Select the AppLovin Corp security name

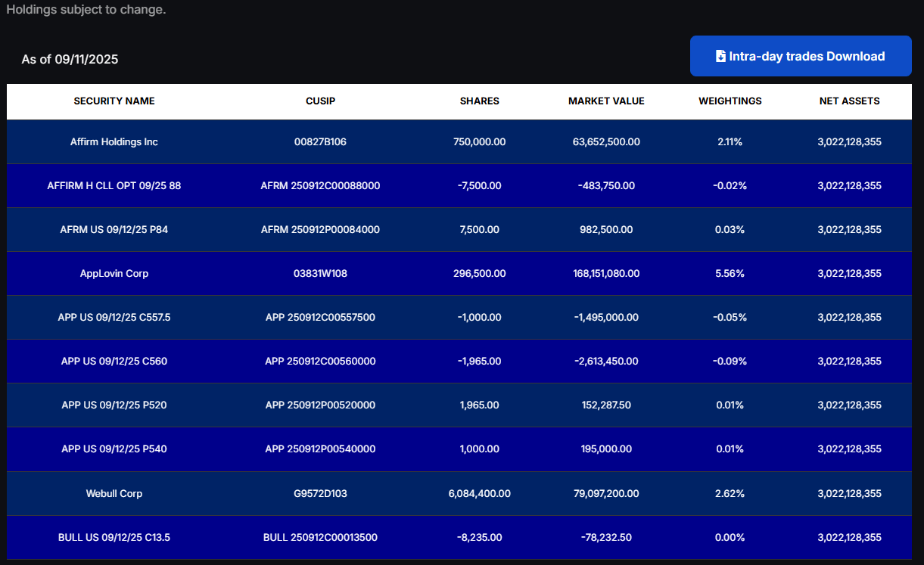coord(114,273)
